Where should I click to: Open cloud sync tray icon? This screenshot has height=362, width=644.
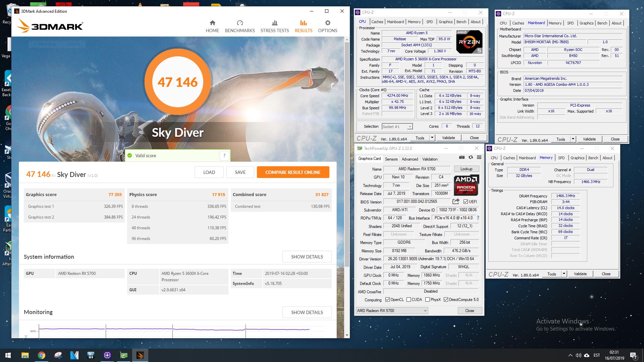587,355
